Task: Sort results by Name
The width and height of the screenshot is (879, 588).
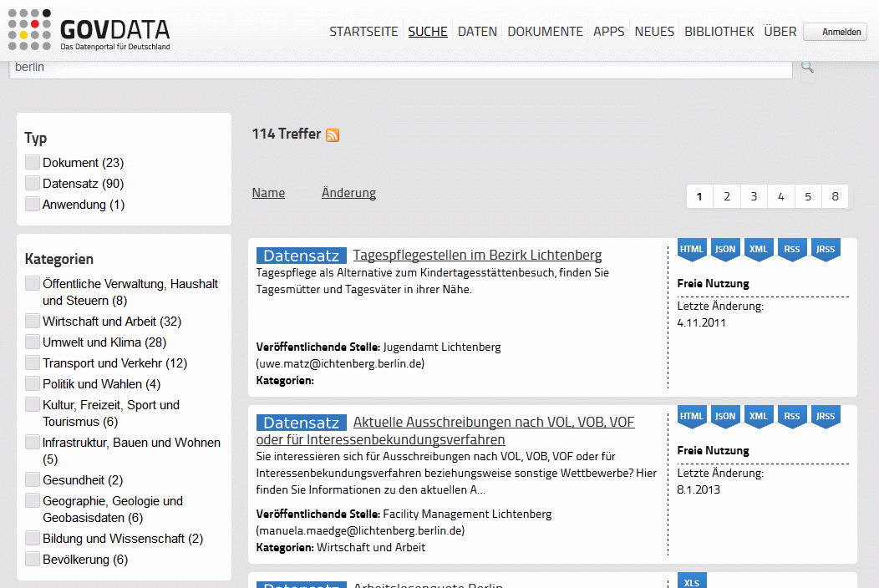Action: 268,193
